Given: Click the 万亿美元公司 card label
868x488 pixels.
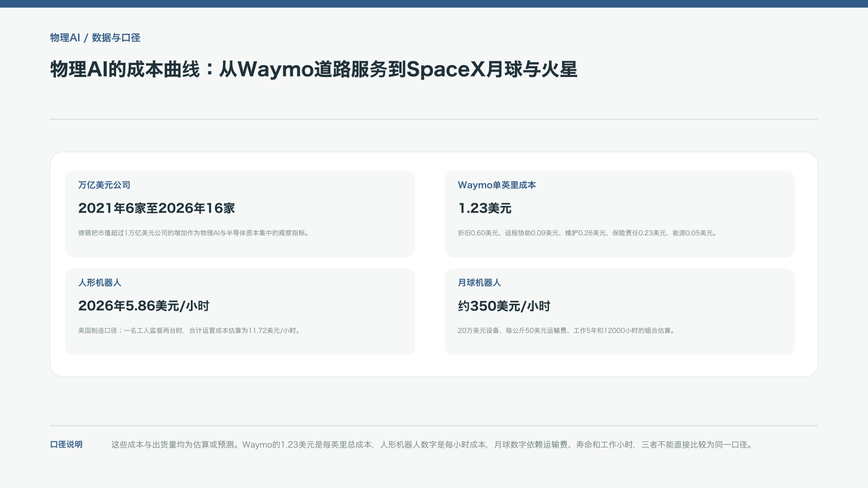Looking at the screenshot, I should pyautogui.click(x=104, y=185).
